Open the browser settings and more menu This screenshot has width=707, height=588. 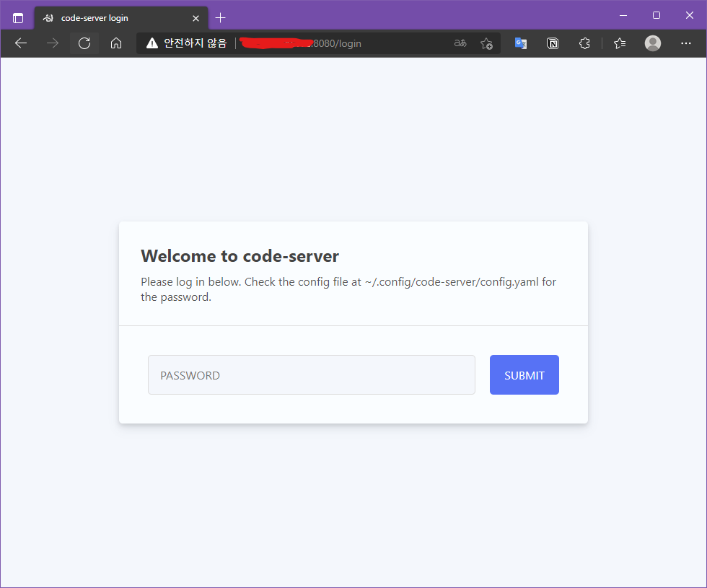tap(686, 43)
